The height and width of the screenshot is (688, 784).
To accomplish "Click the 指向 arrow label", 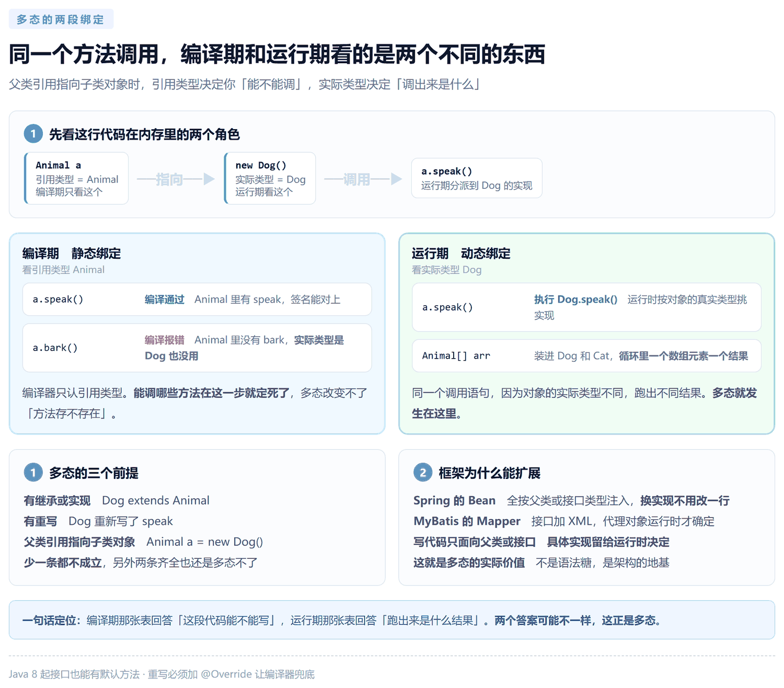I will click(169, 179).
